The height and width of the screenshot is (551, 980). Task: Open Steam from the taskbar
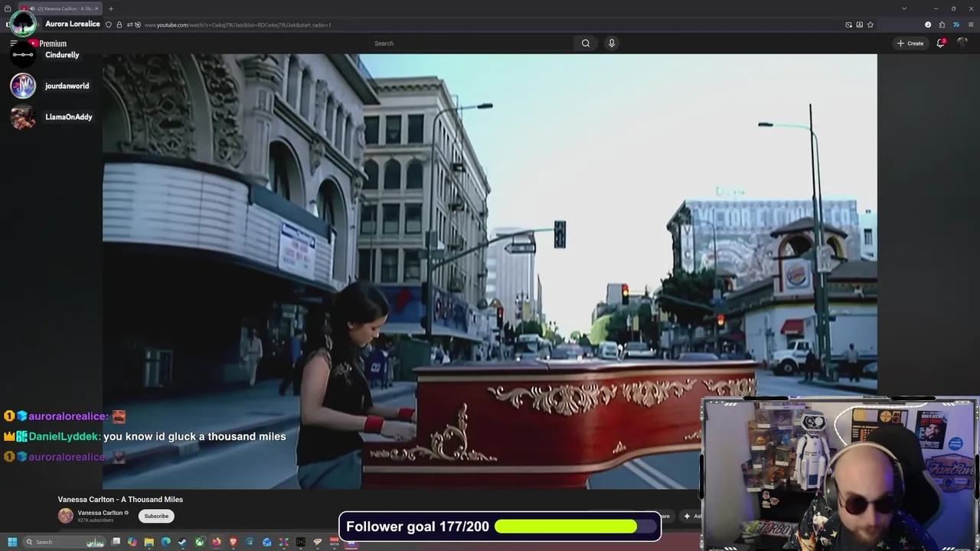click(x=182, y=542)
